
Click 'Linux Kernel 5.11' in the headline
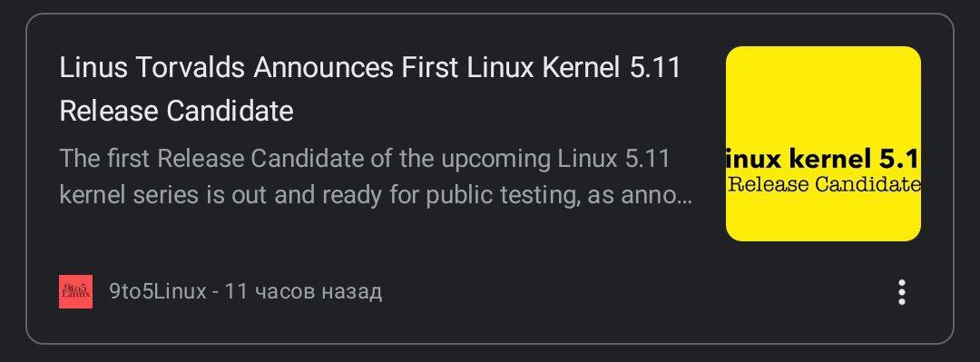pos(573,67)
